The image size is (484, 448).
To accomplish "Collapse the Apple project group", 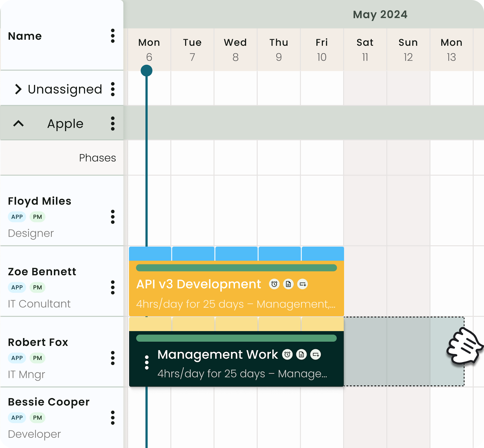I will click(x=18, y=124).
